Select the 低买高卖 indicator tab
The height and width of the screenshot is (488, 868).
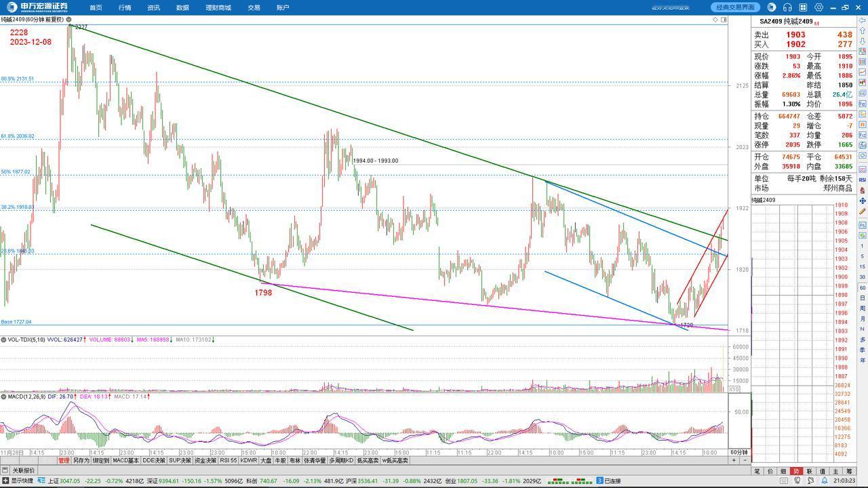point(368,460)
